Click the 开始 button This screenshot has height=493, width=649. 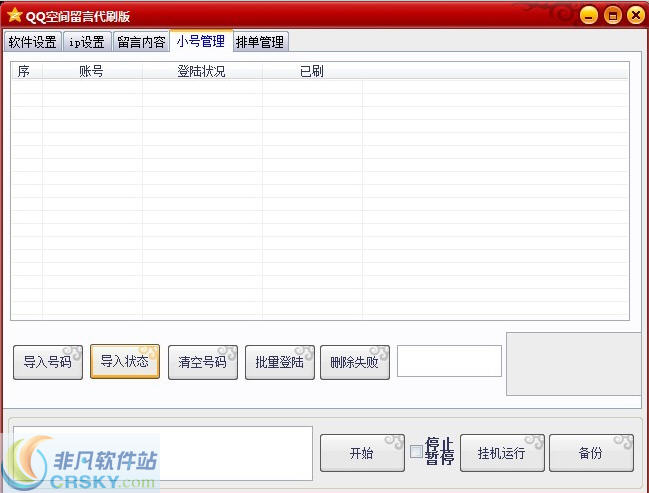(x=362, y=453)
